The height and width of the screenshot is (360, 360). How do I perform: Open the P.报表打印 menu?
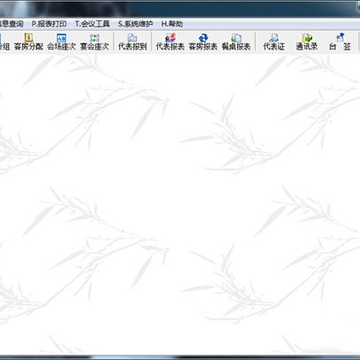tap(49, 24)
